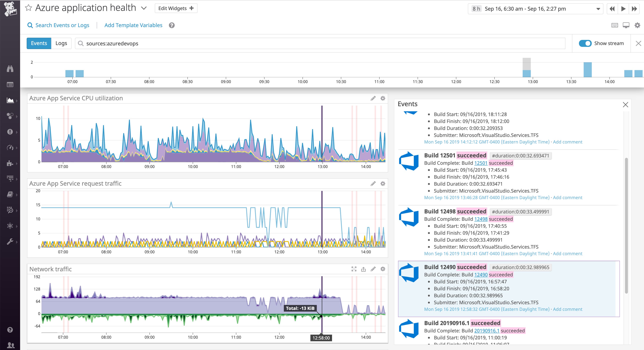Click the Edit Widgets button
This screenshot has width=644, height=350.
click(x=175, y=8)
